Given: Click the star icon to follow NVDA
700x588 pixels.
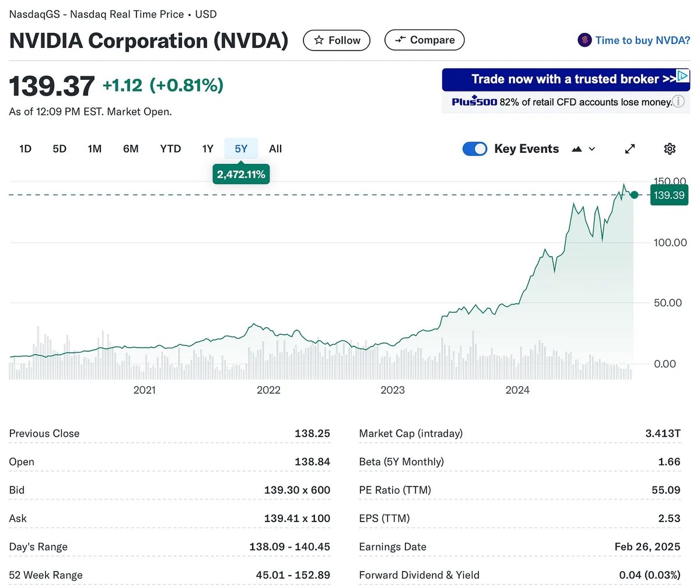Looking at the screenshot, I should click(x=319, y=40).
